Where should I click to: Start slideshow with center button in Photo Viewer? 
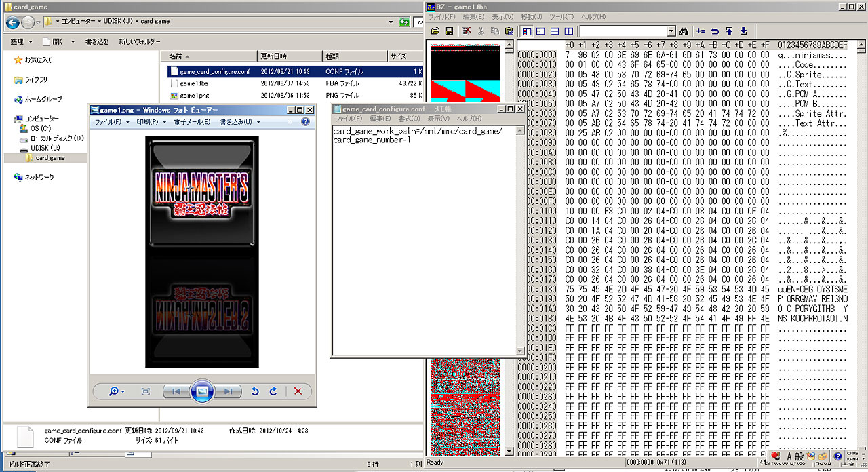[202, 391]
